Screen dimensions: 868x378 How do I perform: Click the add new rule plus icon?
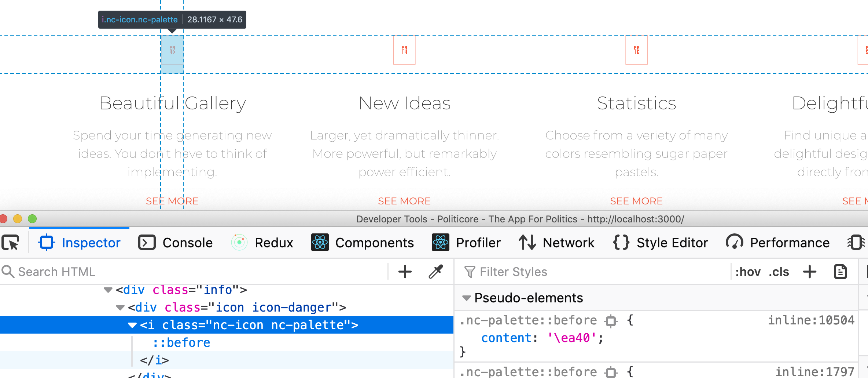(x=810, y=272)
